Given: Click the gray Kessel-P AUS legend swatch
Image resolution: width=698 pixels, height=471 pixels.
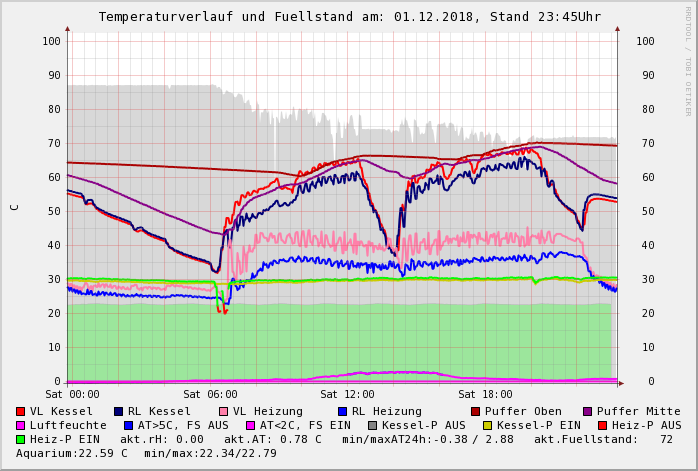Looking at the screenshot, I should (x=372, y=425).
